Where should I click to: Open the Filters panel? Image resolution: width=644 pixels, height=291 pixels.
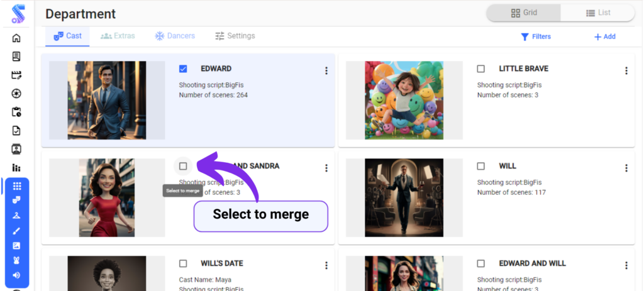pyautogui.click(x=535, y=36)
